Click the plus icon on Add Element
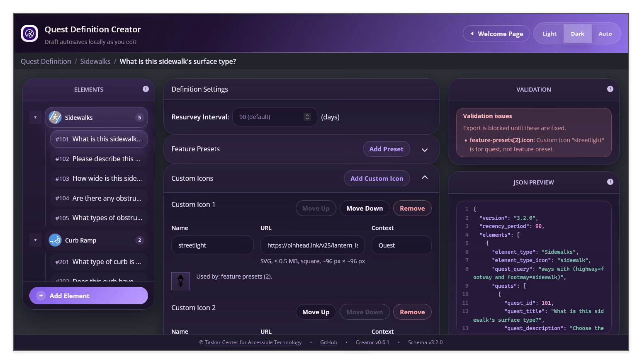Image resolution: width=642 pixels, height=364 pixels. (x=41, y=296)
